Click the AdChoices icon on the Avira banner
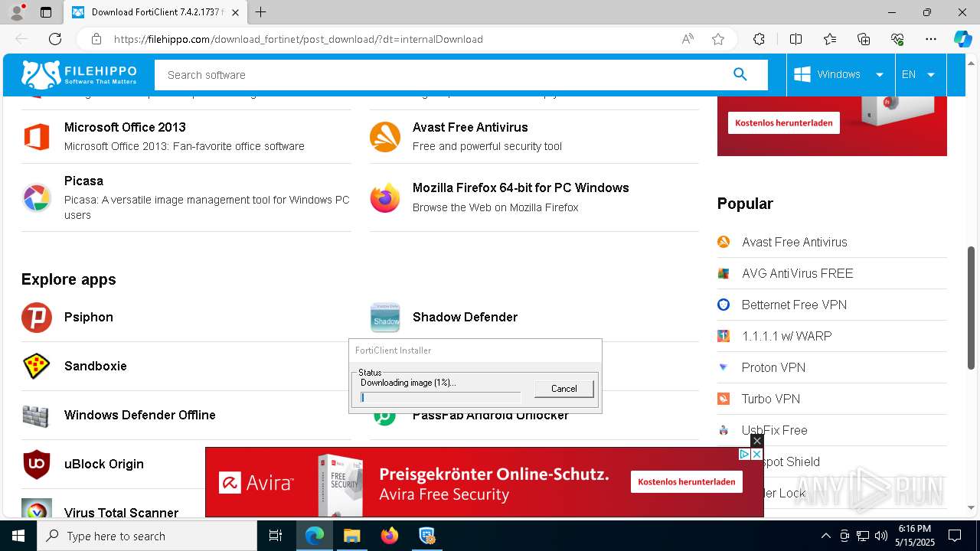The image size is (980, 551). point(744,454)
